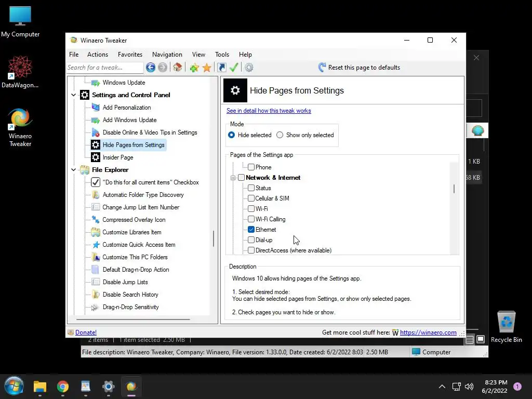
Task: Click DataWagon desktop shortcut icon
Action: point(20,67)
